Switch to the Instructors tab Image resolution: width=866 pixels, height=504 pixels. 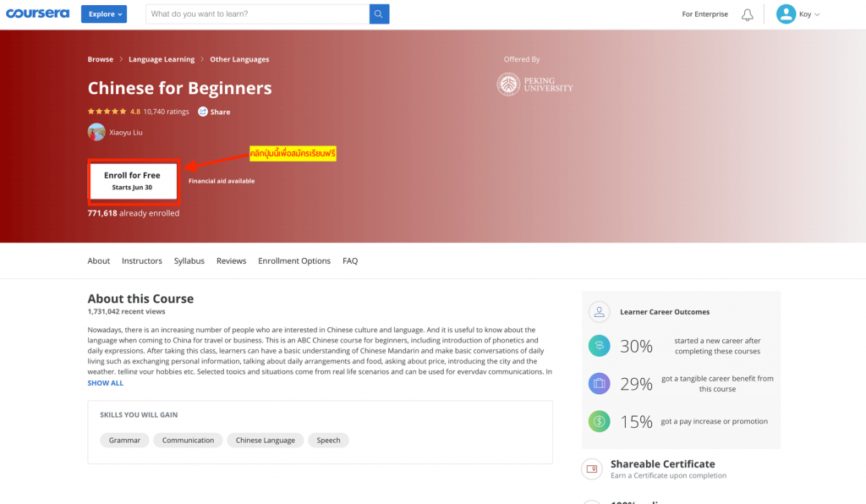[142, 260]
